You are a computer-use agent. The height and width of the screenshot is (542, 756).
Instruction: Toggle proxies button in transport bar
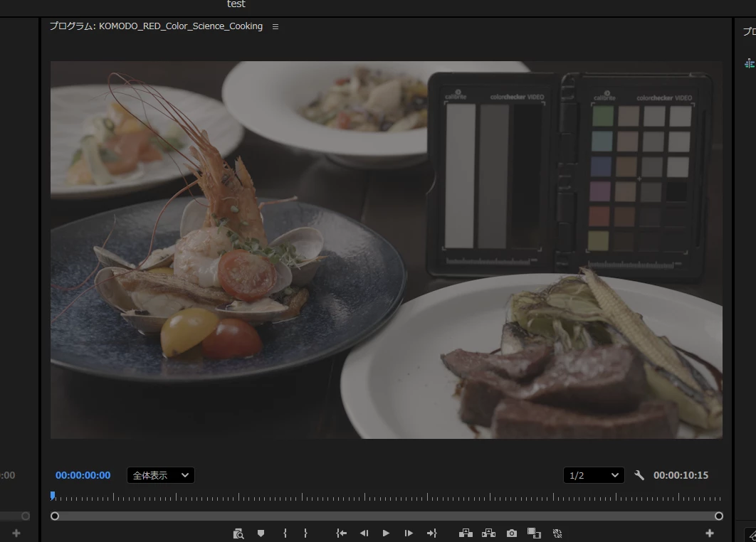click(x=557, y=533)
